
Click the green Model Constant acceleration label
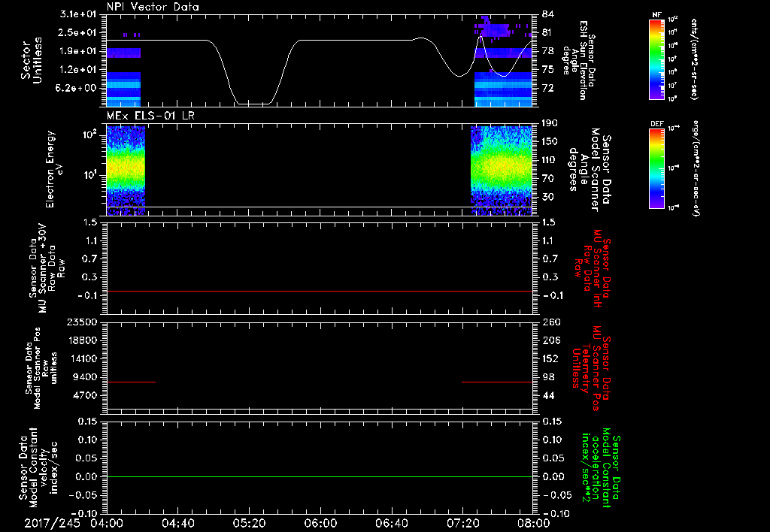[x=601, y=468]
